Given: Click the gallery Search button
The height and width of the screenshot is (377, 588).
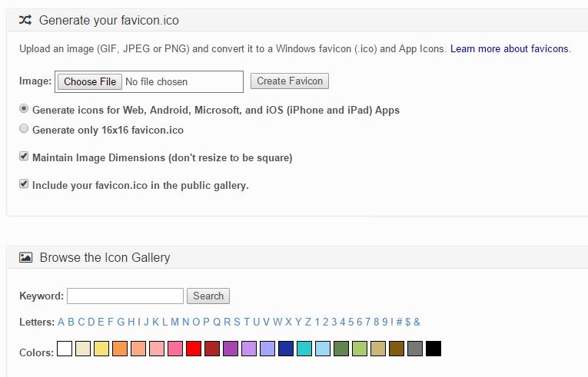Looking at the screenshot, I should 208,296.
